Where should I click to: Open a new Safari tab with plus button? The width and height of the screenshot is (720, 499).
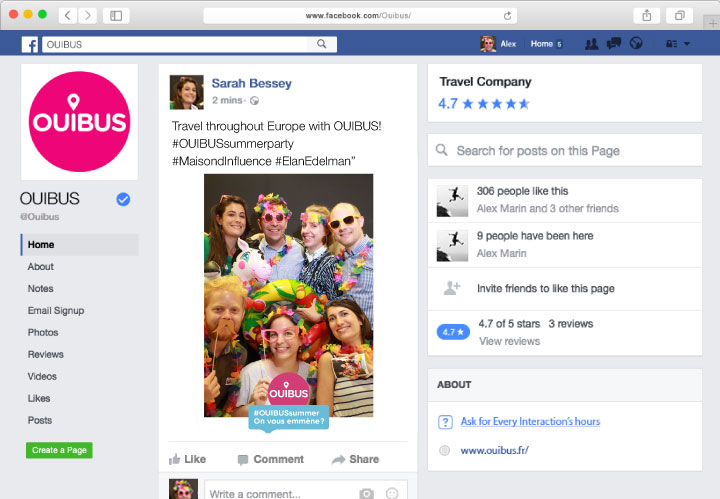point(712,22)
